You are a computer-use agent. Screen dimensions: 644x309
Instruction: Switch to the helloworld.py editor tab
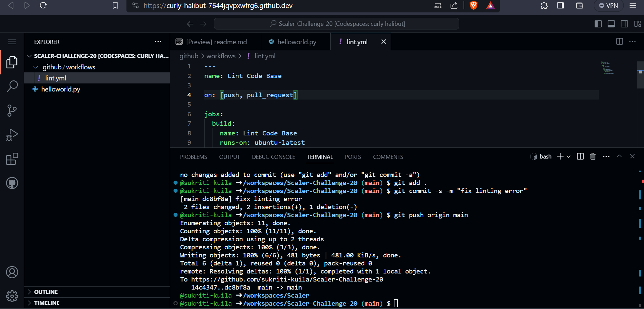coord(297,42)
